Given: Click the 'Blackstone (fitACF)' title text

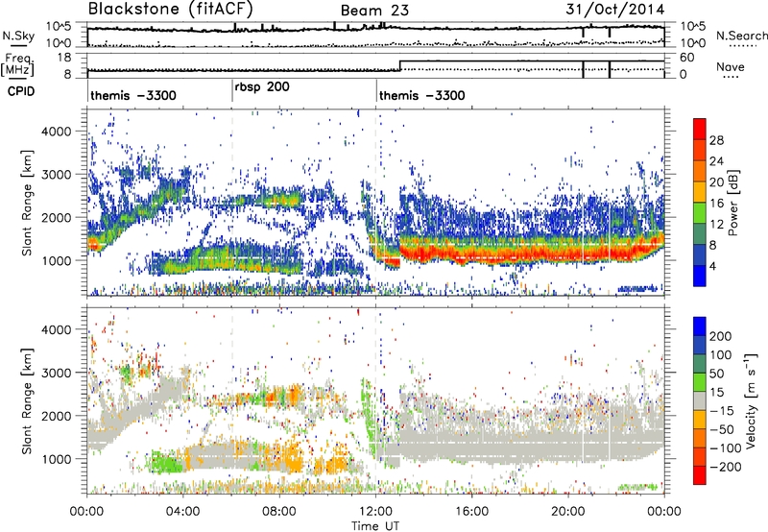Looking at the screenshot, I should pos(170,10).
